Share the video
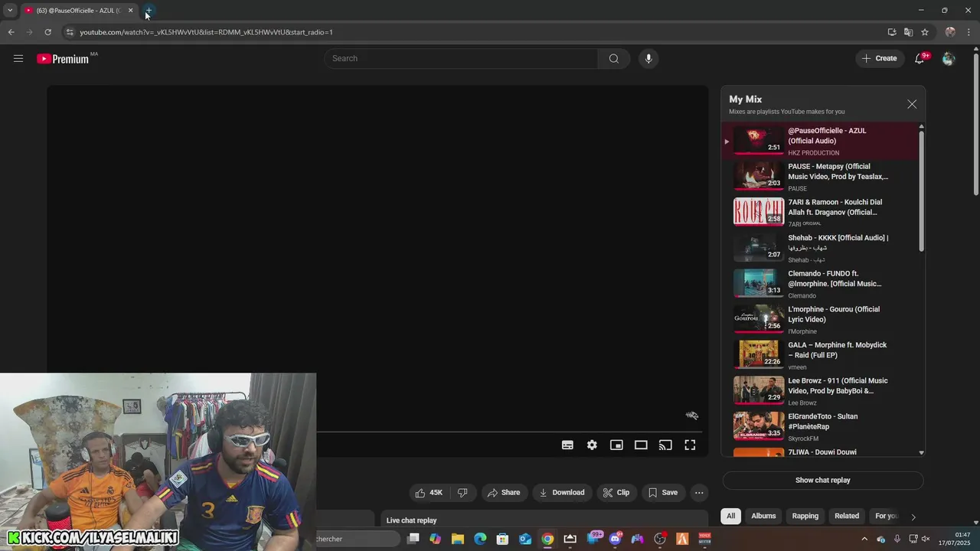The image size is (980, 551). tap(504, 493)
